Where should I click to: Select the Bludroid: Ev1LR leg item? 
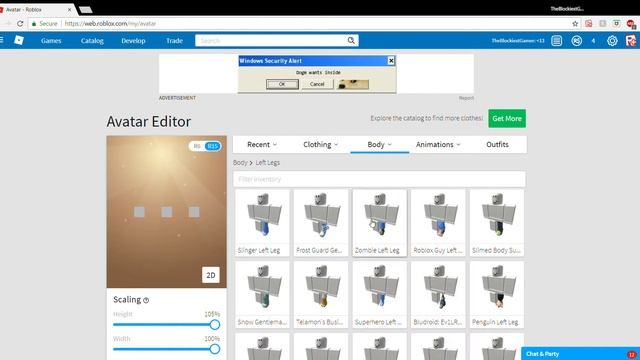click(x=438, y=295)
